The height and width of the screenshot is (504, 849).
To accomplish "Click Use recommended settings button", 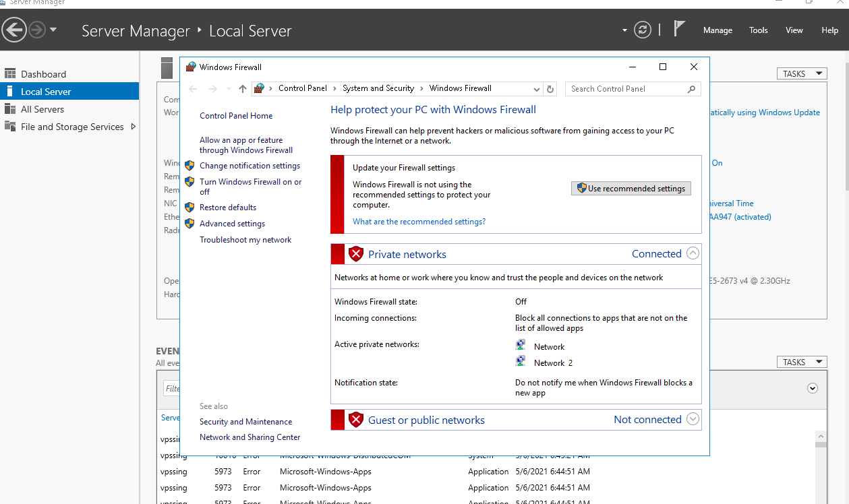I will pos(631,189).
